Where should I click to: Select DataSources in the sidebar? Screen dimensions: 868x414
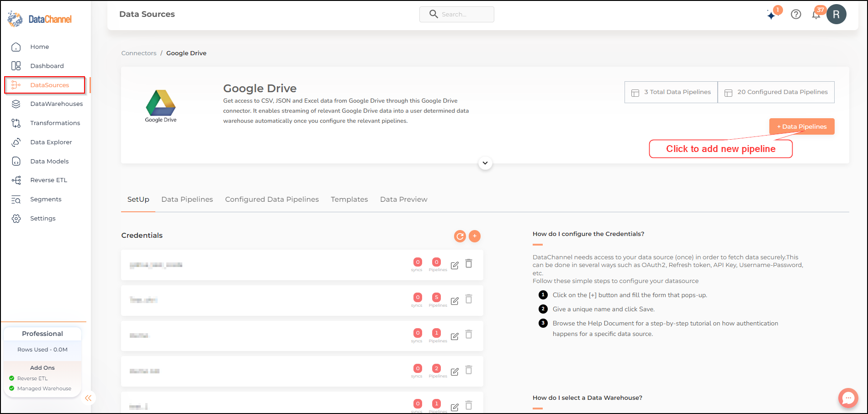point(45,85)
